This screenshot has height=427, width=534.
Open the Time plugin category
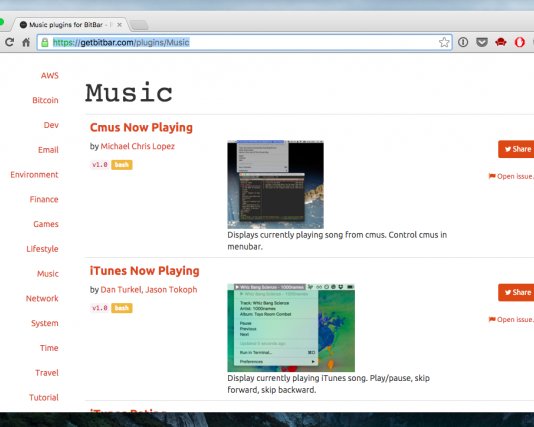[x=49, y=348]
